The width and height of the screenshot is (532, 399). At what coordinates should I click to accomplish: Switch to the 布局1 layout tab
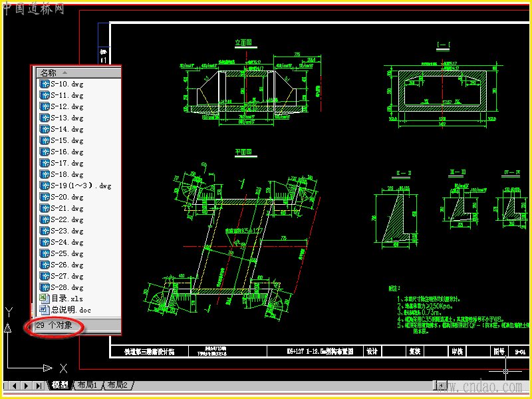88,385
